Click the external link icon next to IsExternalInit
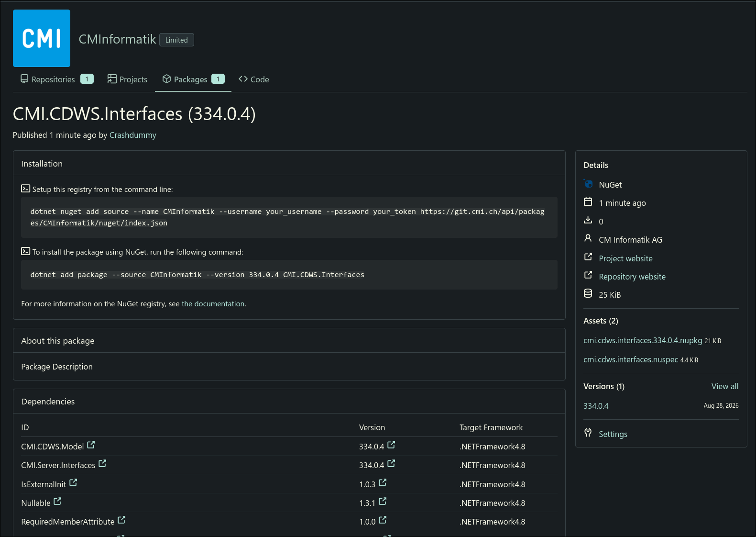The image size is (756, 537). pyautogui.click(x=73, y=483)
